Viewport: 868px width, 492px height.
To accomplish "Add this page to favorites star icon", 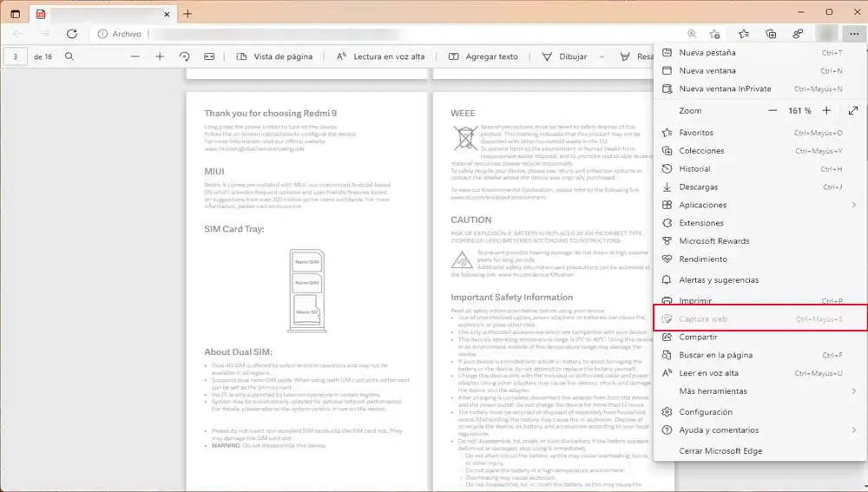I will point(714,34).
